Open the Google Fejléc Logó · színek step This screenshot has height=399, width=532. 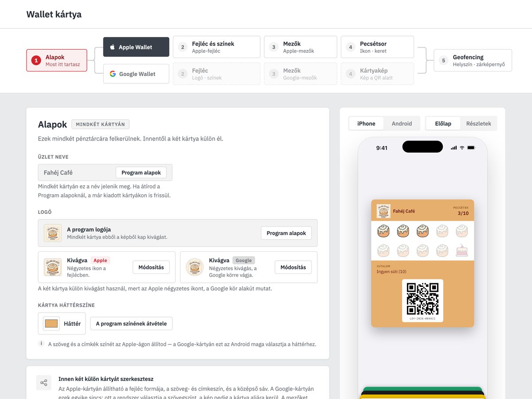[216, 74]
